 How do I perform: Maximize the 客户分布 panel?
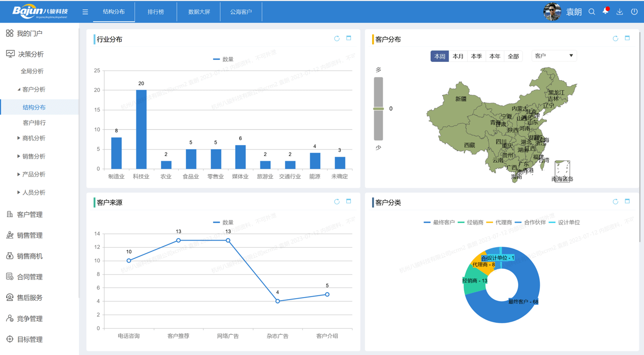click(x=627, y=38)
